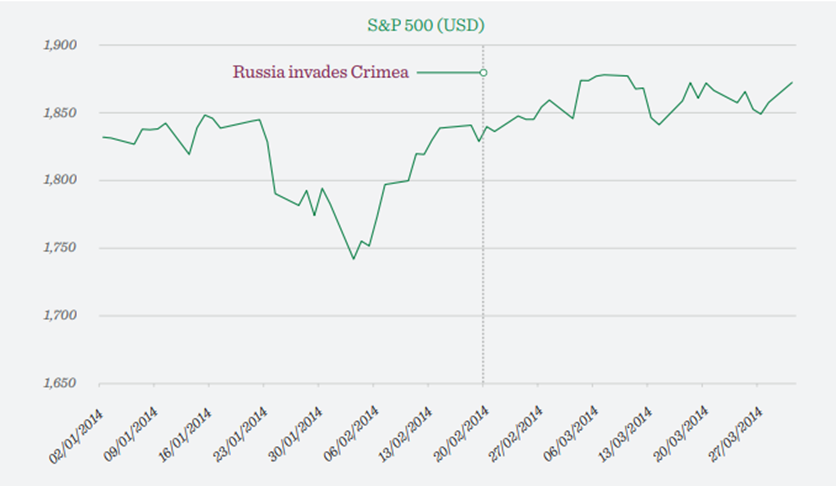Click the circle marker ending the annotation line
This screenshot has height=486, width=836.
484,72
